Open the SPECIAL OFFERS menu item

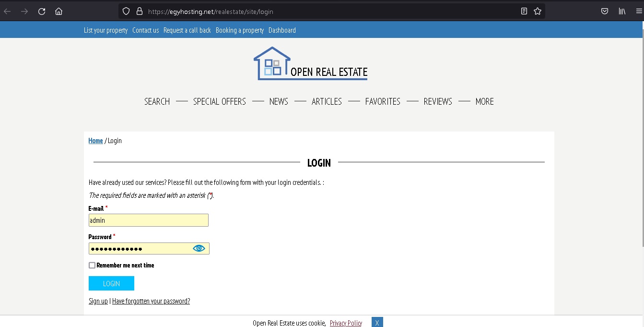coord(219,101)
